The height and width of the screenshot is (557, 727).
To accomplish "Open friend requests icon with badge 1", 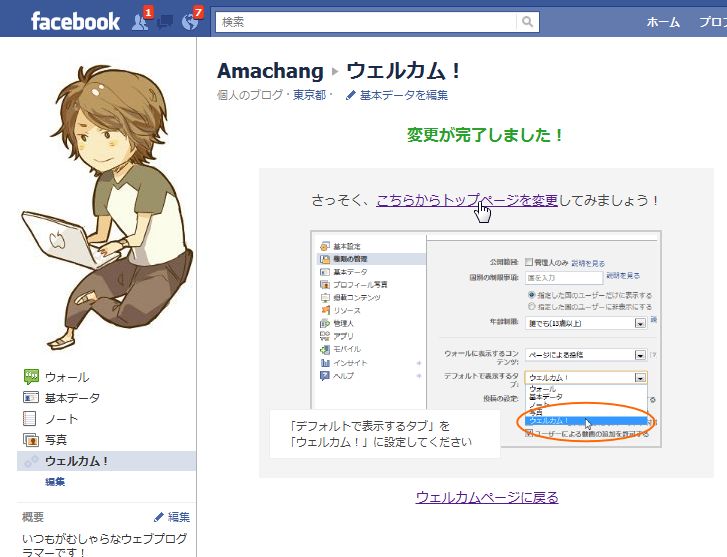I will [140, 21].
